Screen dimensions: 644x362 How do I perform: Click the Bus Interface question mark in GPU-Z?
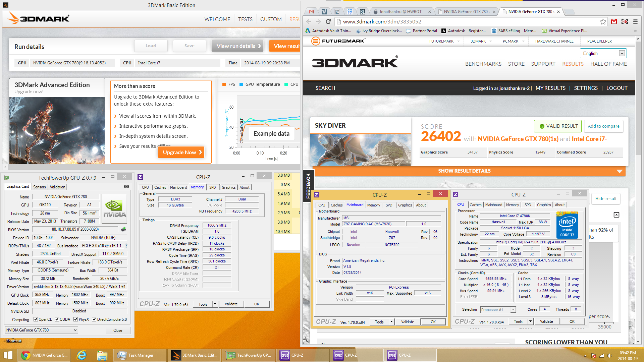(126, 246)
